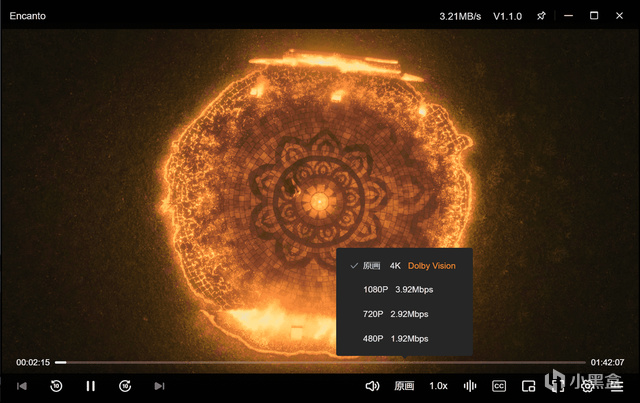Image resolution: width=640 pixels, height=403 pixels.
Task: Click the volume speaker icon
Action: pyautogui.click(x=372, y=386)
